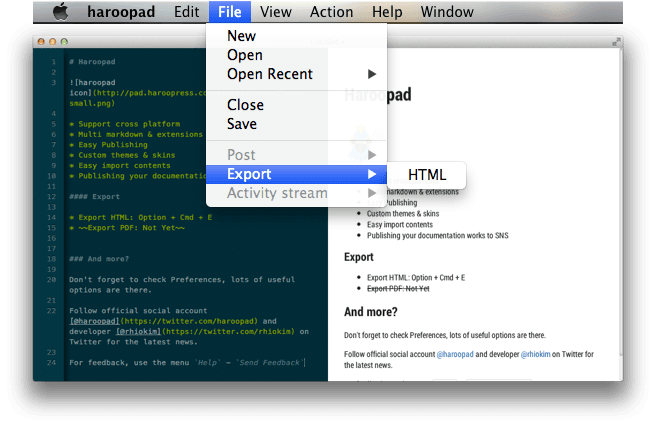
Task: Click the Apple logo menu icon
Action: [59, 12]
